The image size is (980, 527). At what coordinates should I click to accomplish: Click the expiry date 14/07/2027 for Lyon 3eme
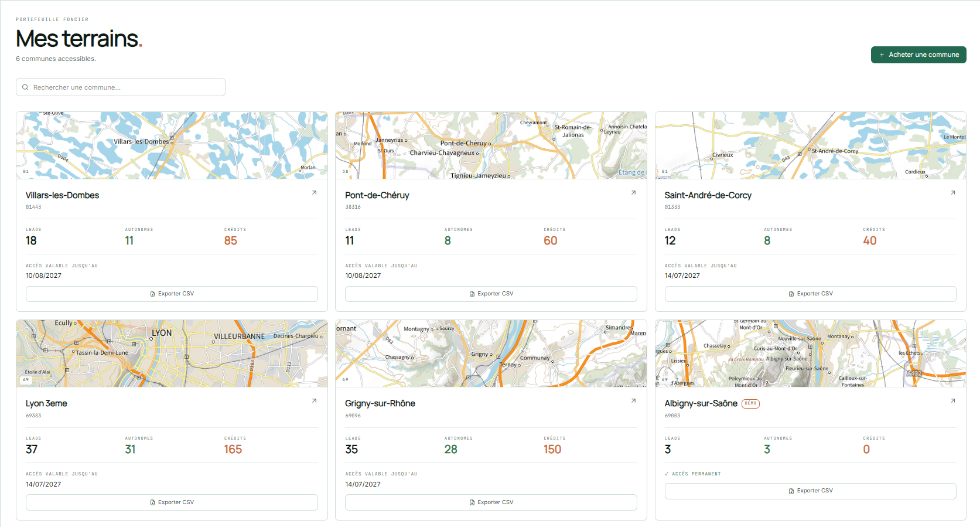pyautogui.click(x=43, y=484)
